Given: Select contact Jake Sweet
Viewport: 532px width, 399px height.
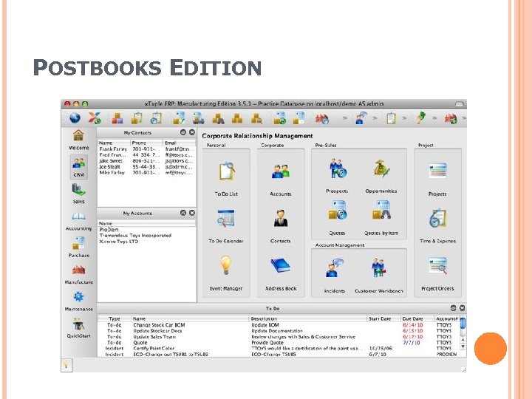Looking at the screenshot, I should pos(146,161).
